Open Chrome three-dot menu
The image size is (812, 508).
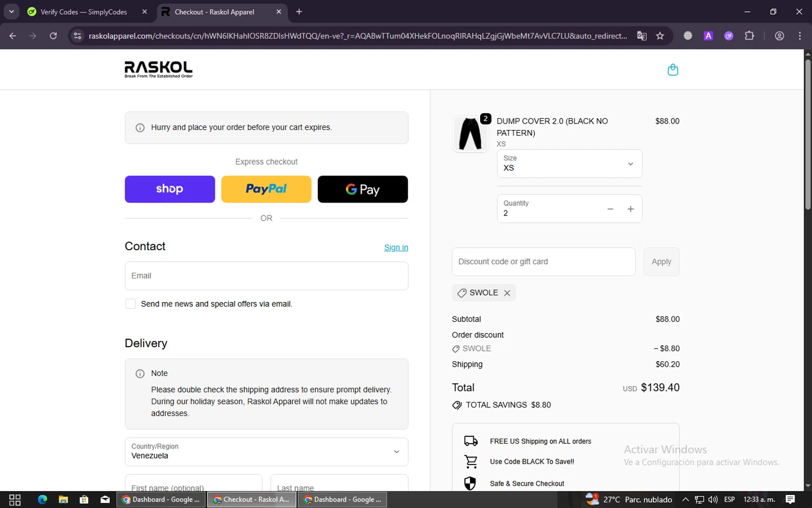[800, 36]
